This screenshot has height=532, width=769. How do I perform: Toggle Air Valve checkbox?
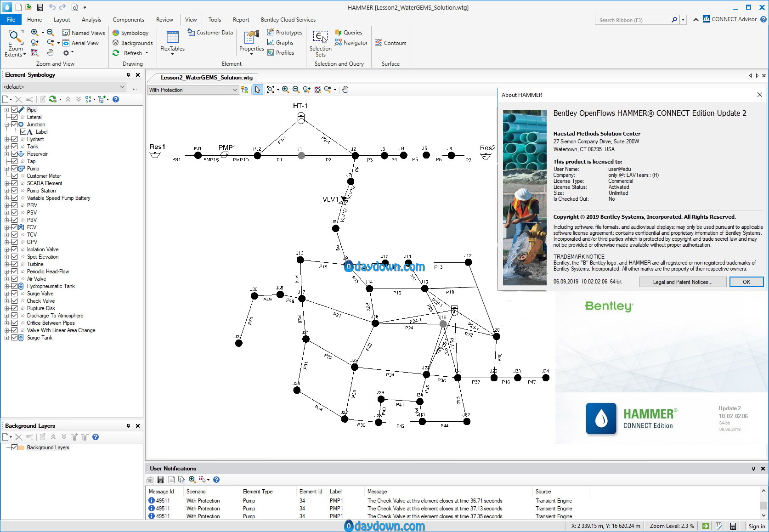(x=14, y=279)
